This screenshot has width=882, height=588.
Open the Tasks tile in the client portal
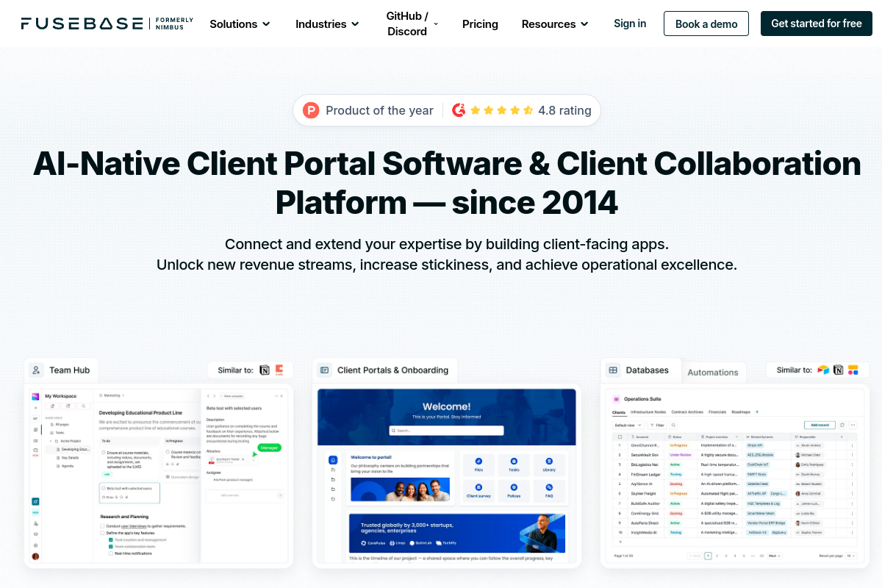[514, 465]
